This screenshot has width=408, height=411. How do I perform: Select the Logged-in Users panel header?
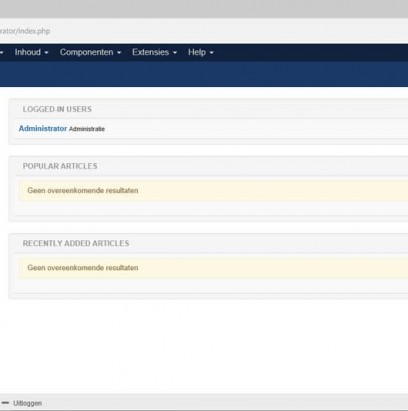click(57, 109)
